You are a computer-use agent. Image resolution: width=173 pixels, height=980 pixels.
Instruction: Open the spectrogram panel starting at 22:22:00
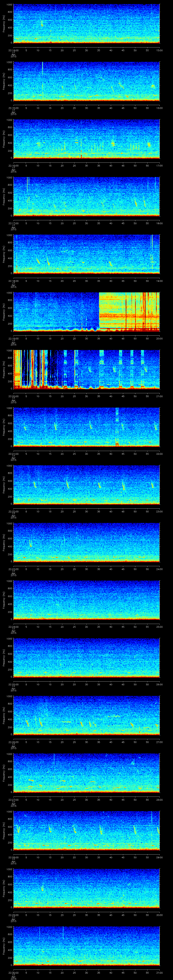(86, 485)
